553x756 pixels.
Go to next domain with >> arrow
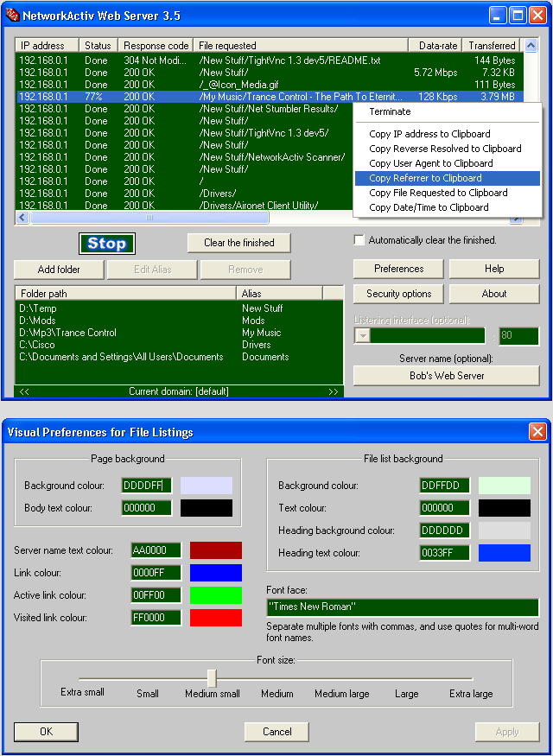tap(334, 391)
